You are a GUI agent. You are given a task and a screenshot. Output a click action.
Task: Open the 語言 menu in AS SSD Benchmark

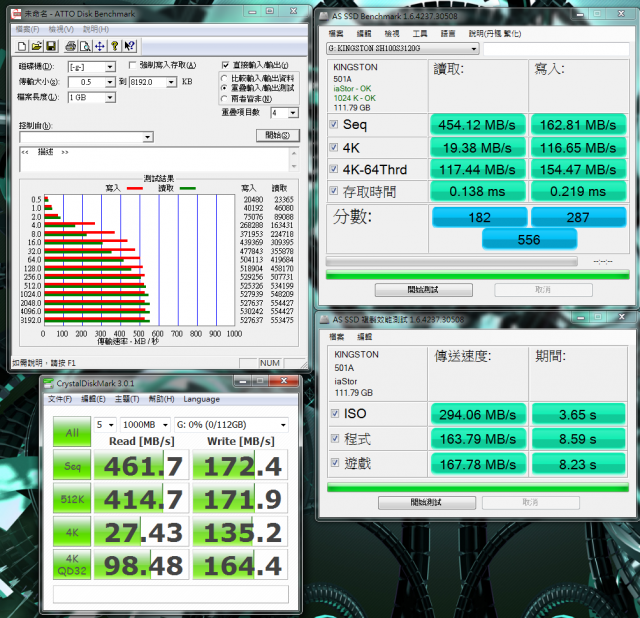coord(448,33)
